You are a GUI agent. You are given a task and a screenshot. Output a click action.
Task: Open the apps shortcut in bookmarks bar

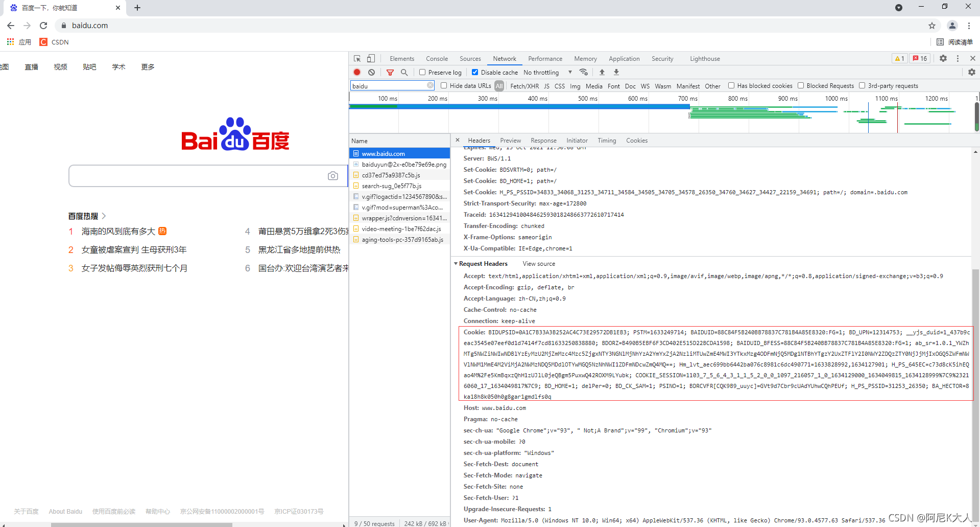click(x=19, y=42)
